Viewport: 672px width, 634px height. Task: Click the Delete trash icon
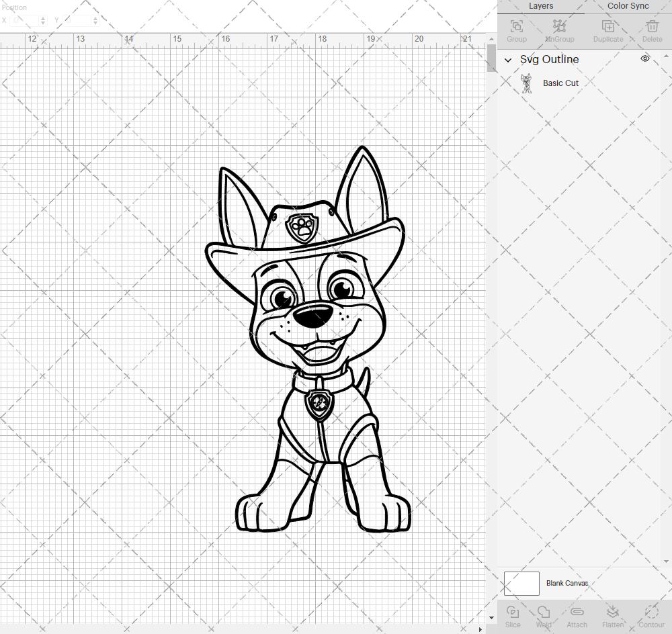pyautogui.click(x=652, y=26)
